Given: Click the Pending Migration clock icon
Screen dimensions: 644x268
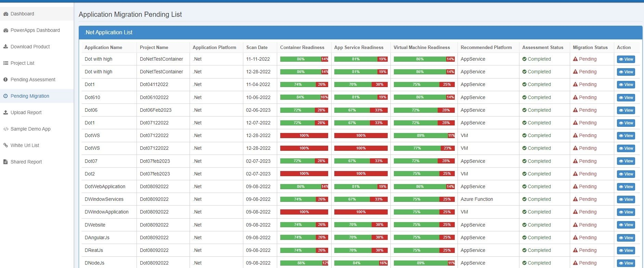Looking at the screenshot, I should (x=5, y=96).
